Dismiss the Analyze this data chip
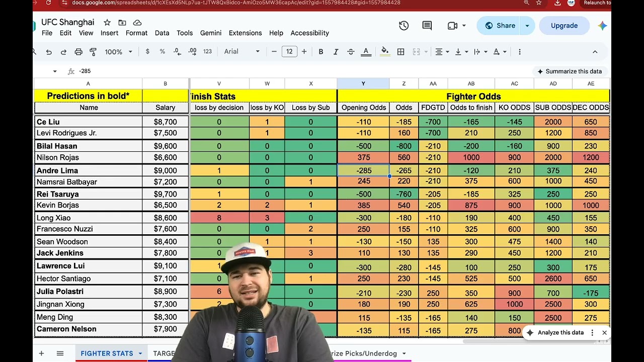The height and width of the screenshot is (362, 644). (604, 333)
